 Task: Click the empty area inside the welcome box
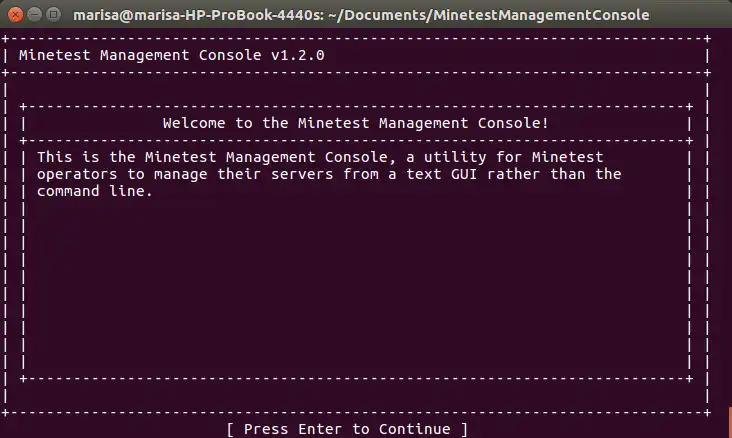pos(356,285)
